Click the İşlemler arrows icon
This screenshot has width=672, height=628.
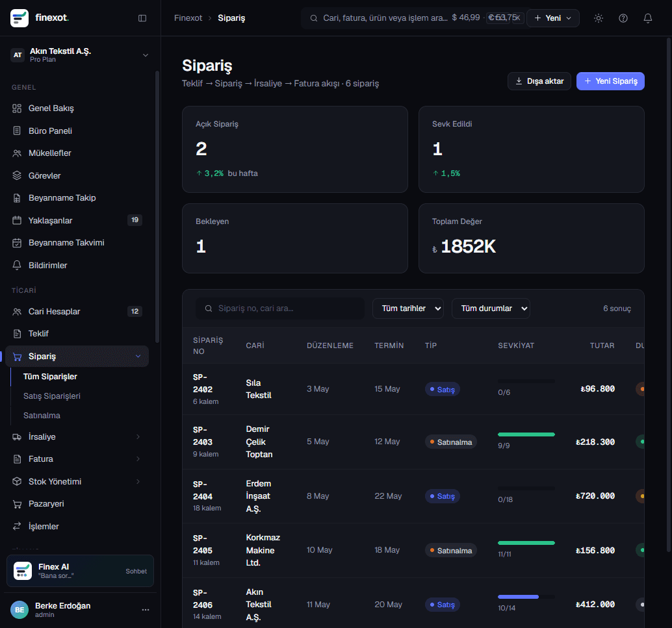coord(17,527)
